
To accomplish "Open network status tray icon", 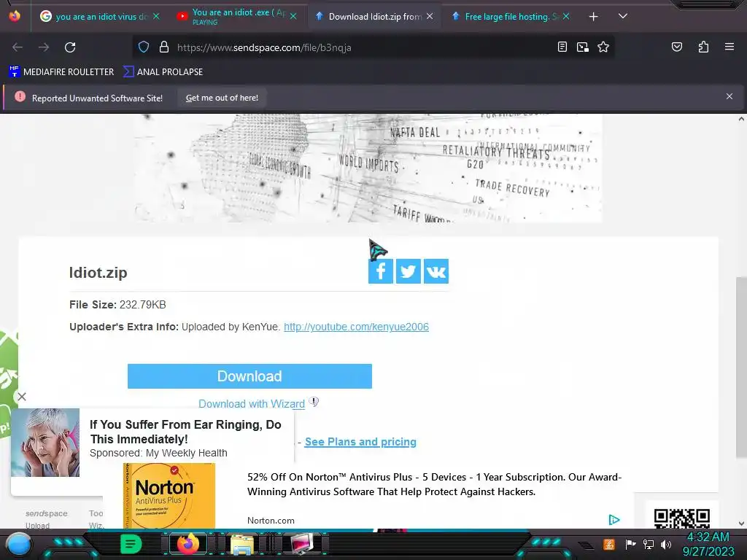I will pyautogui.click(x=649, y=544).
